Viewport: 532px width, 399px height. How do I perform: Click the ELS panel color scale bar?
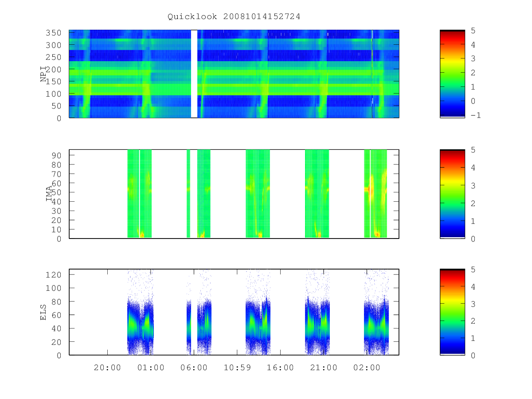452,312
